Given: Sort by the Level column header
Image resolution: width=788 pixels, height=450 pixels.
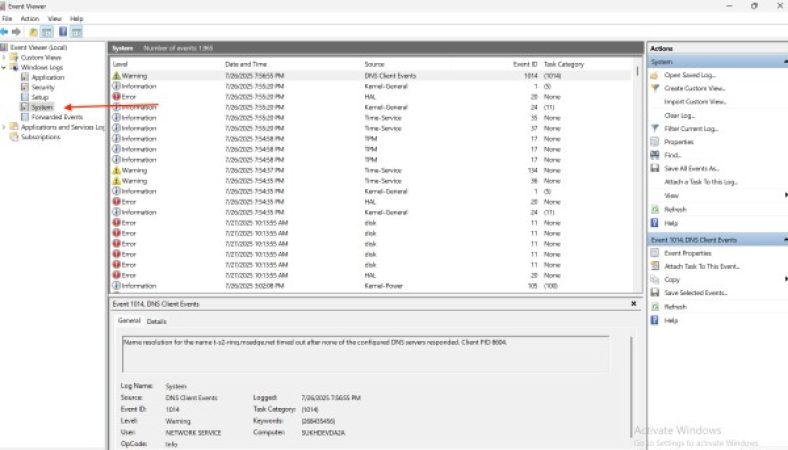Looking at the screenshot, I should tap(120, 64).
